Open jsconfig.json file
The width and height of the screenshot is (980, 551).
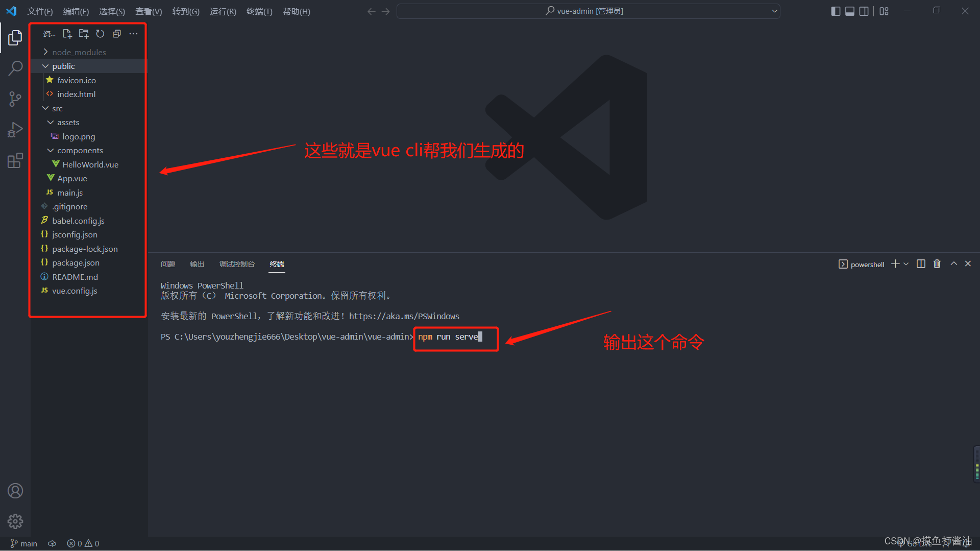88,234
